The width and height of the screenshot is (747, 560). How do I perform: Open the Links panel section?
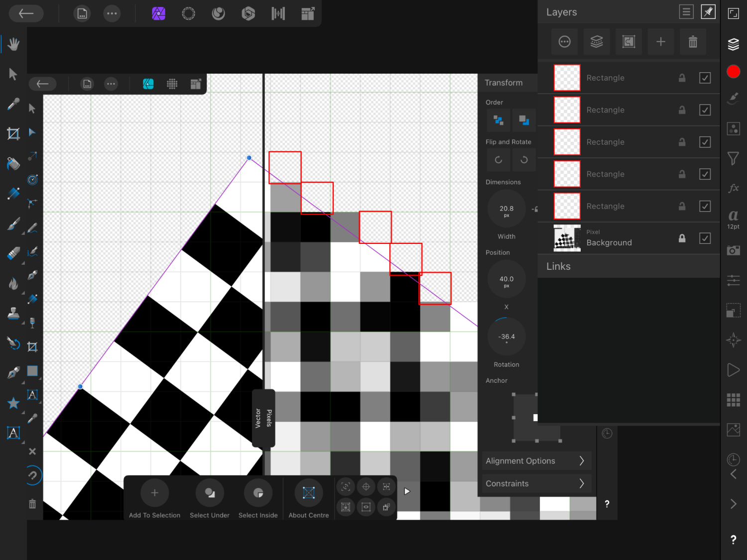point(558,266)
